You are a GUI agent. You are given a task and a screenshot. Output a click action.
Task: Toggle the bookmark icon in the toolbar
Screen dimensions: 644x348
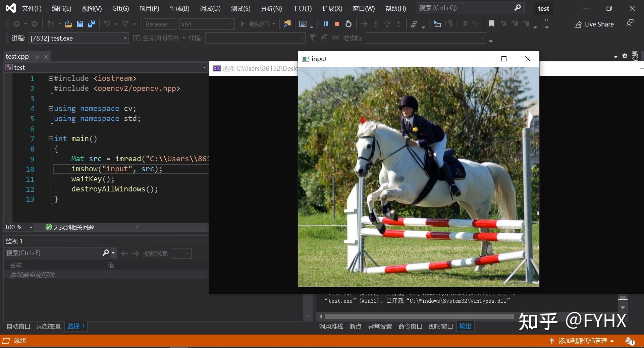point(491,24)
